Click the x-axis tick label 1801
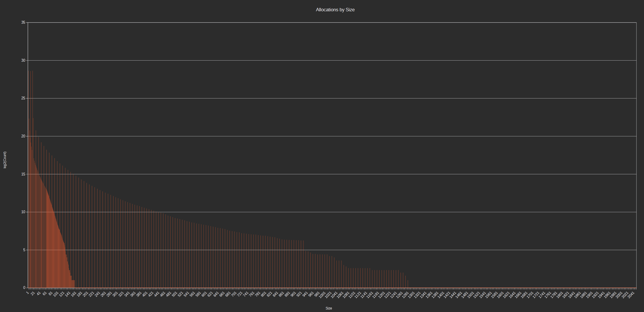The image size is (644, 312). 560,295
